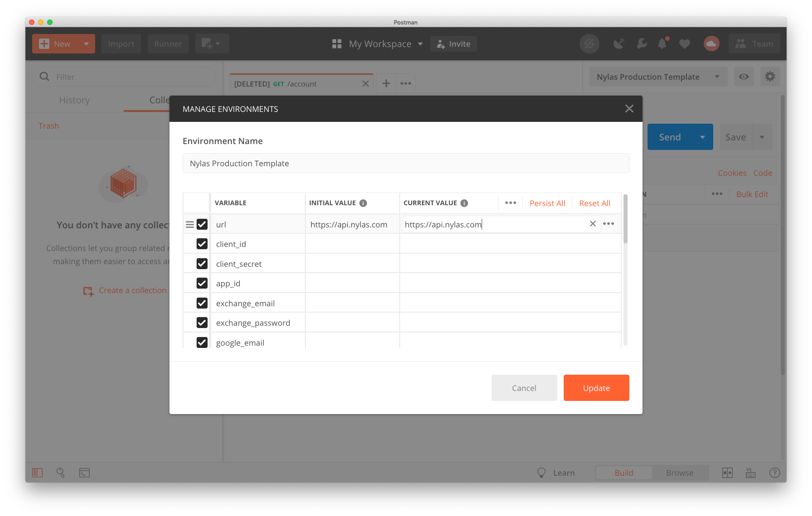Open the Code link
This screenshot has height=516, width=812.
(763, 173)
